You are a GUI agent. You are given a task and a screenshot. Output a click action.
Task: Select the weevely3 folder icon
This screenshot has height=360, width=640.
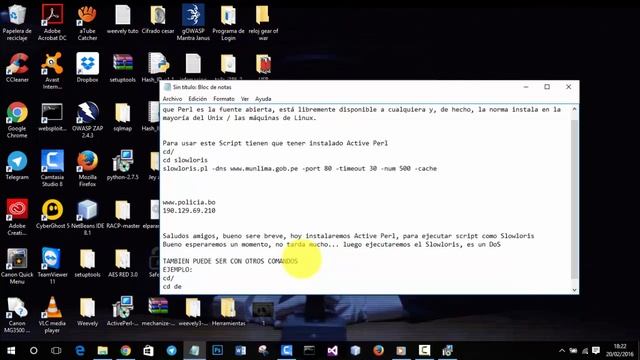[x=193, y=311]
